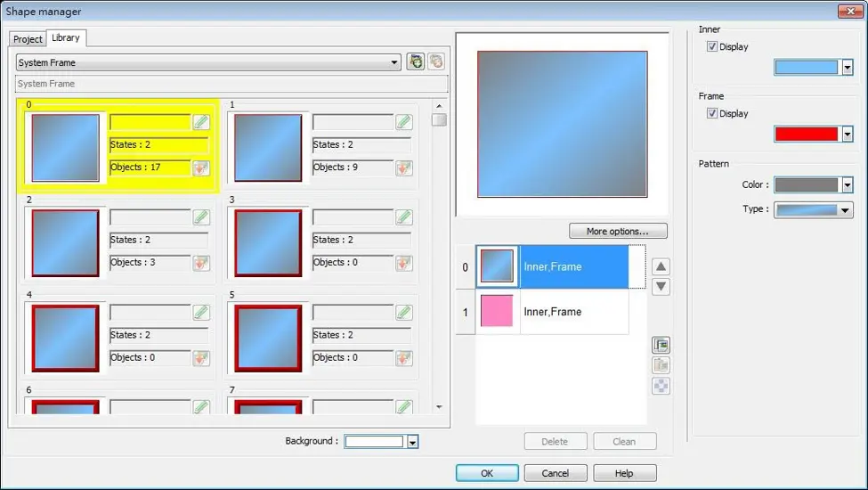Image resolution: width=868 pixels, height=490 pixels.
Task: Click the import arrow icon of shape 3
Action: 404,263
